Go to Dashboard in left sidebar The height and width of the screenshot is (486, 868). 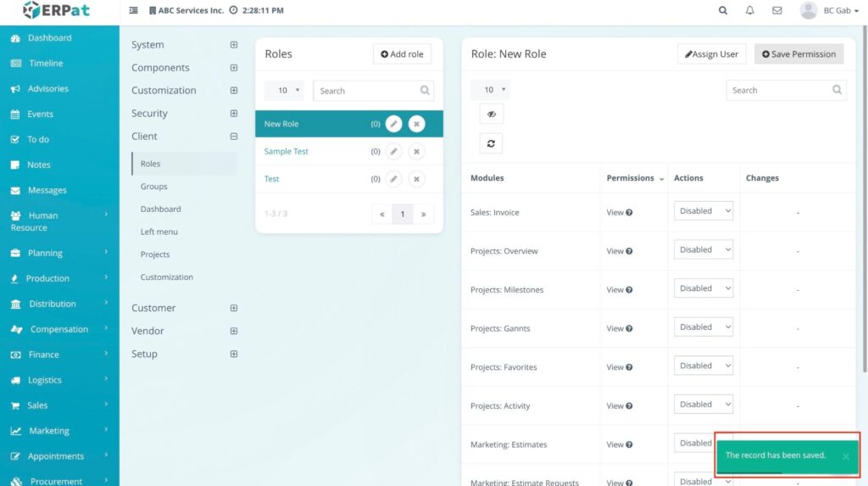(49, 38)
